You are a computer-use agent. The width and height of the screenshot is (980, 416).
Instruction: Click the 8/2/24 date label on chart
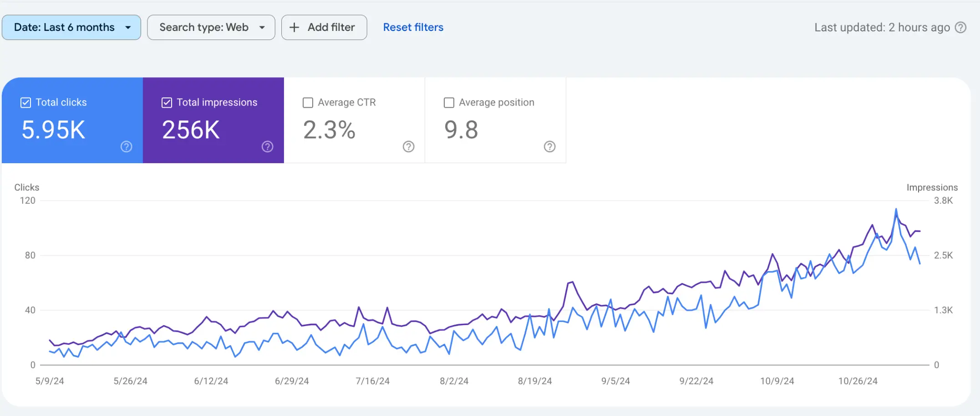coord(454,381)
